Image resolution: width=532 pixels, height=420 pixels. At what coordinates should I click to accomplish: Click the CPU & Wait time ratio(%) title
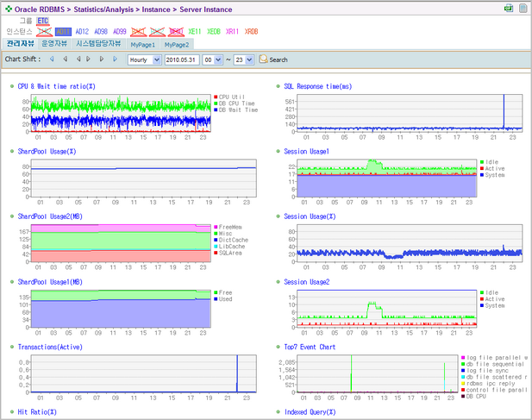point(56,86)
